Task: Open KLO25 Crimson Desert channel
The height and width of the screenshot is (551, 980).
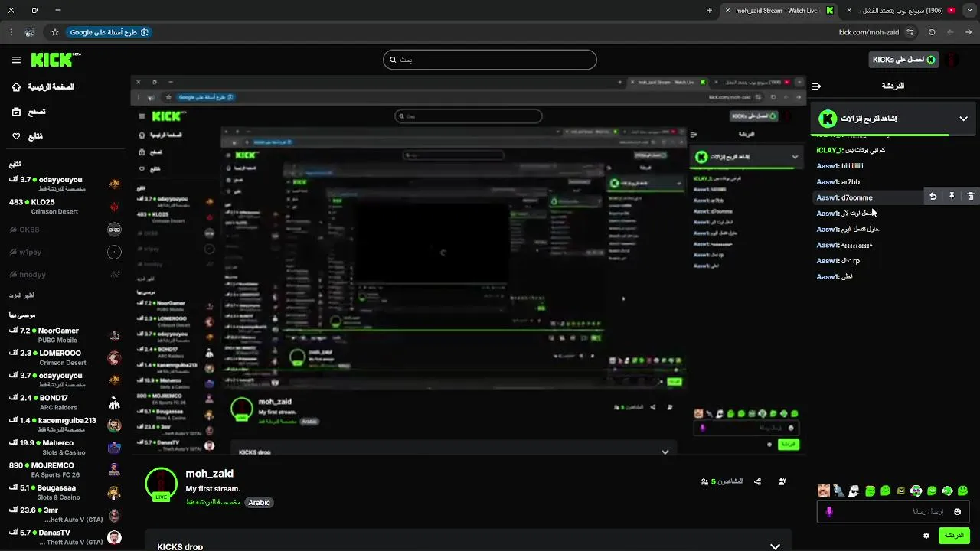Action: [64, 207]
